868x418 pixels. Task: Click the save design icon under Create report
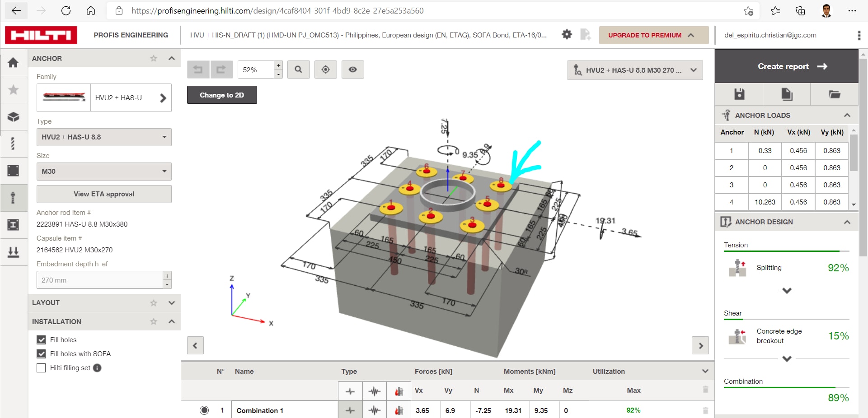pos(739,94)
